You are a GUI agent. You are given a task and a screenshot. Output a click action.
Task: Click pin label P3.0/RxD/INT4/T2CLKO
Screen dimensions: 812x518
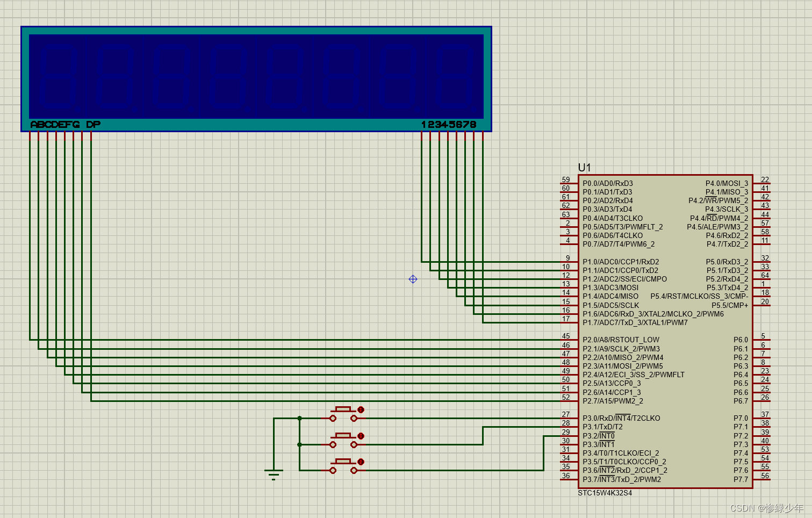[621, 418]
